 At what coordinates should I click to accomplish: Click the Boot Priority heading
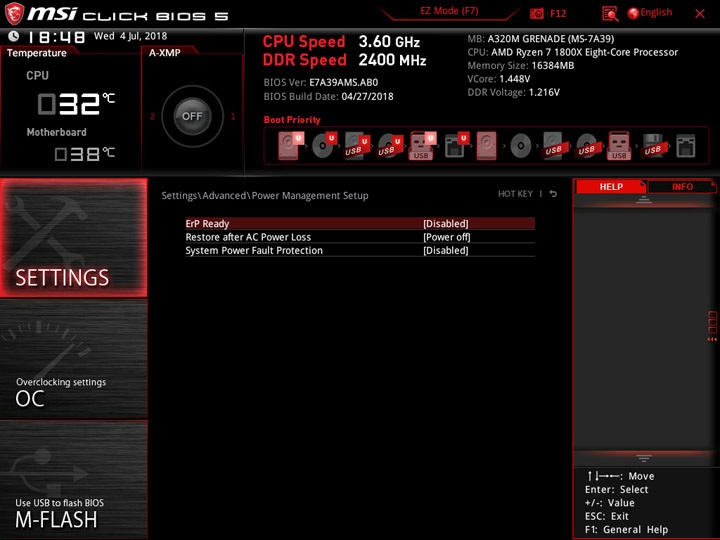pos(292,120)
